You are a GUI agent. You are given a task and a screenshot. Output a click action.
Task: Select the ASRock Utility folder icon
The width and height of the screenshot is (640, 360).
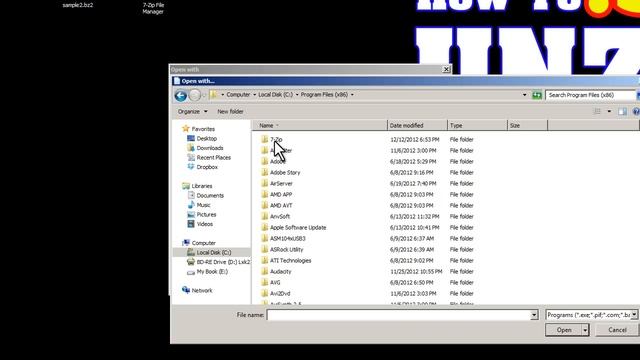point(264,250)
